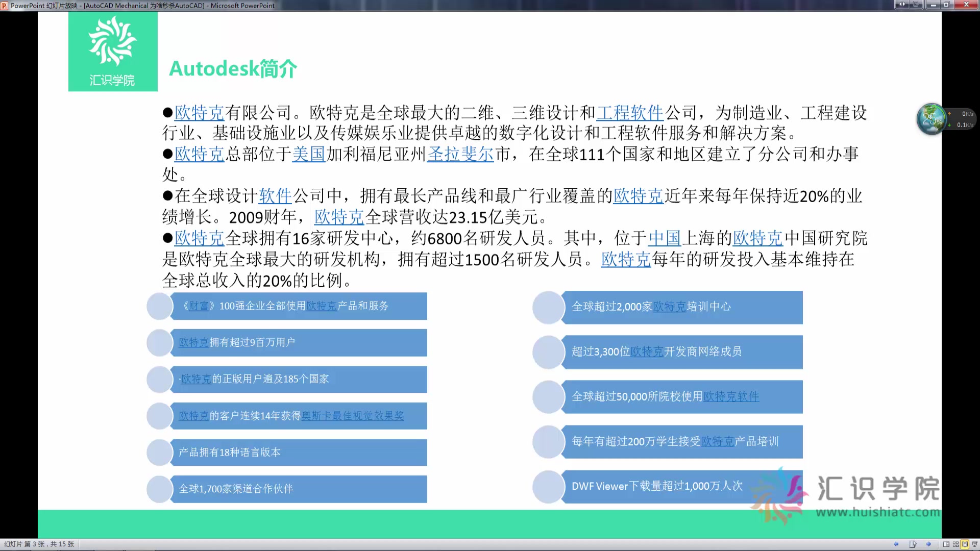Click the 奥斯卡最佳视觉效果奖 hyperlink
This screenshot has height=551, width=980.
coord(354,416)
